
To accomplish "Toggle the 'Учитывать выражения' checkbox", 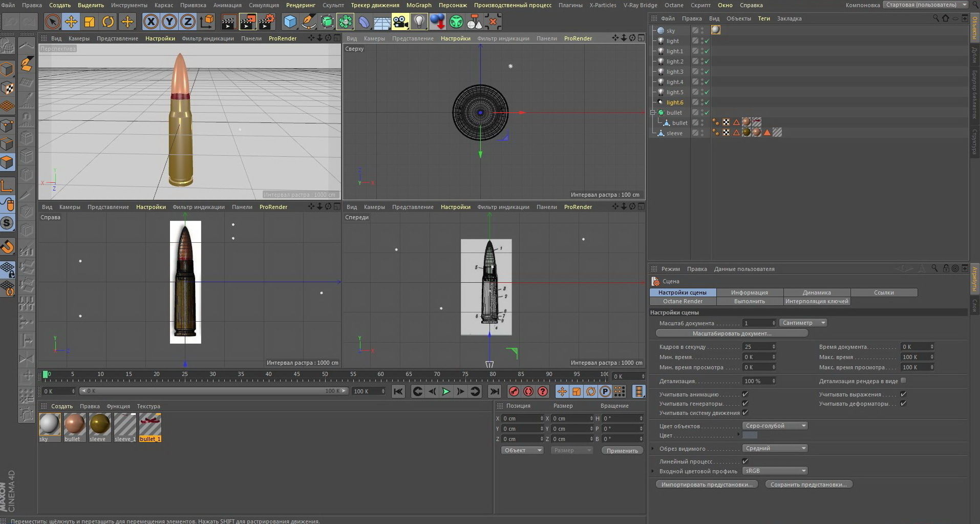I will (x=903, y=394).
